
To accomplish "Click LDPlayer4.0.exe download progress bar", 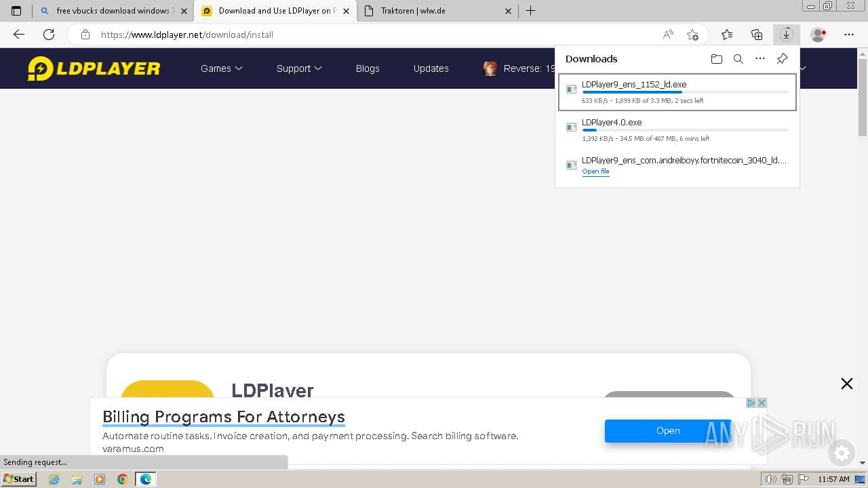I will [x=685, y=130].
